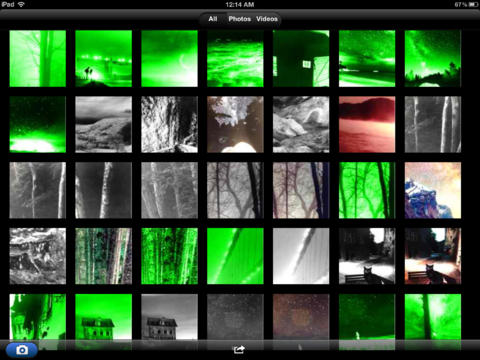This screenshot has height=360, width=480.
Task: Open the green haunted house thumbnail
Action: (x=104, y=317)
